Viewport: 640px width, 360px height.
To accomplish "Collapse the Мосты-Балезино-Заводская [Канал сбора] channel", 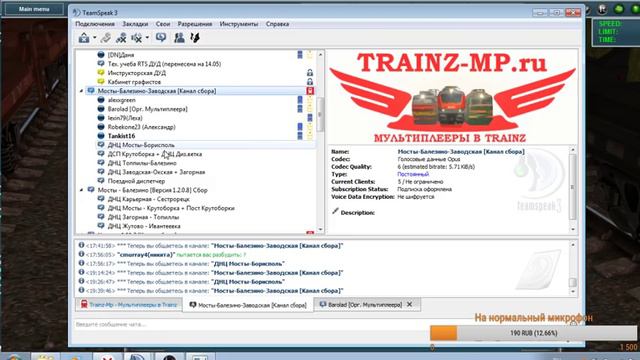I will (x=81, y=91).
